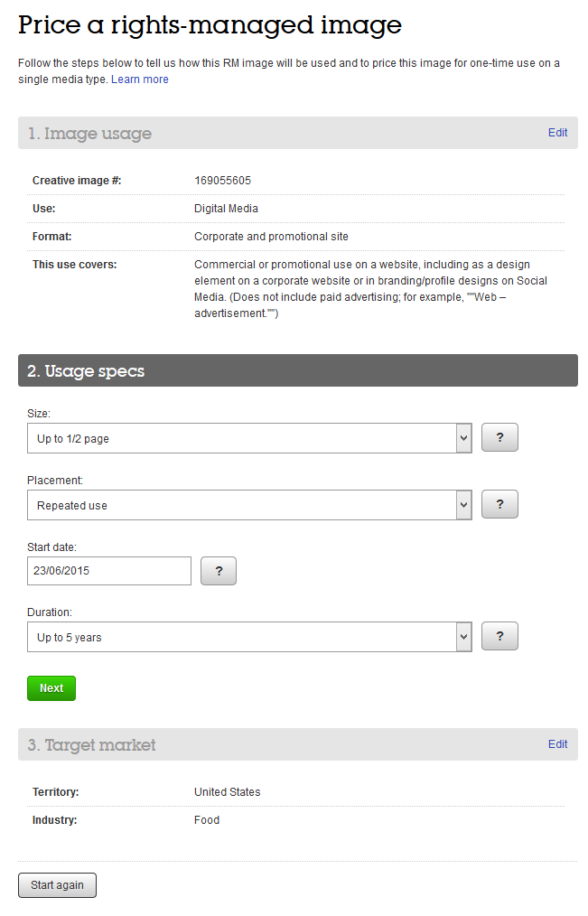Open the Size dropdown showing Up to 1/2 page

pyautogui.click(x=249, y=438)
